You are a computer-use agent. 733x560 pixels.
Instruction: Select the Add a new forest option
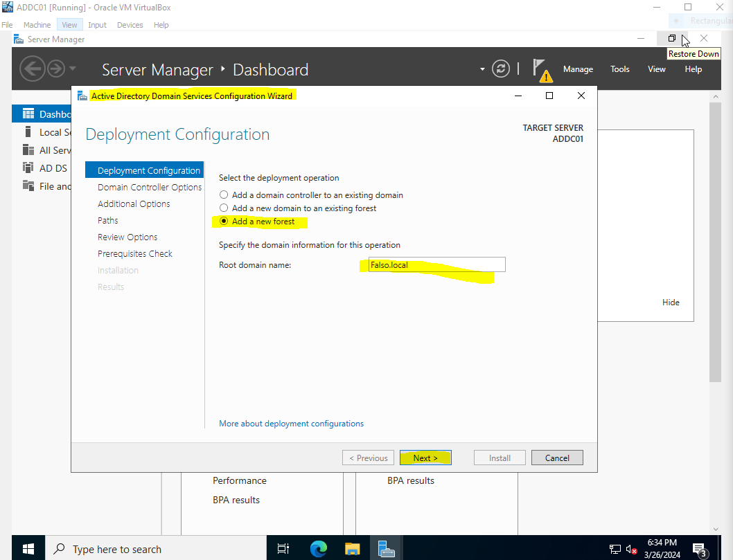224,221
